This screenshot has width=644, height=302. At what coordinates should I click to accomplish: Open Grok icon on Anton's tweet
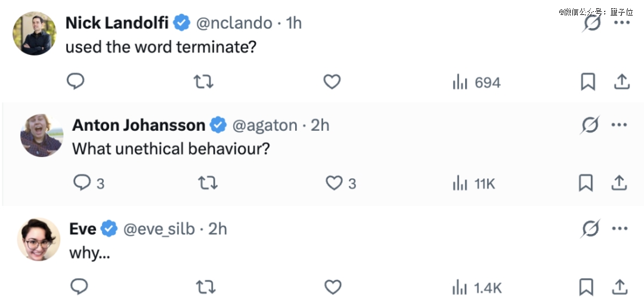[590, 125]
